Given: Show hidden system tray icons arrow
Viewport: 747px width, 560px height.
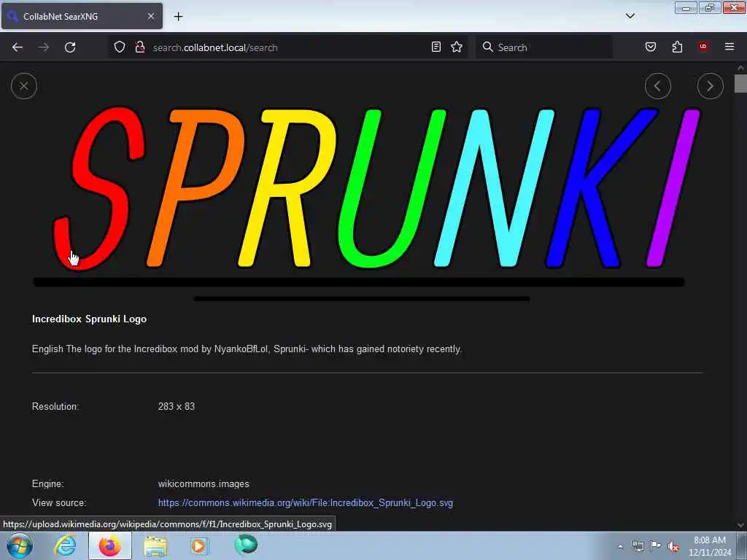Looking at the screenshot, I should 620,547.
